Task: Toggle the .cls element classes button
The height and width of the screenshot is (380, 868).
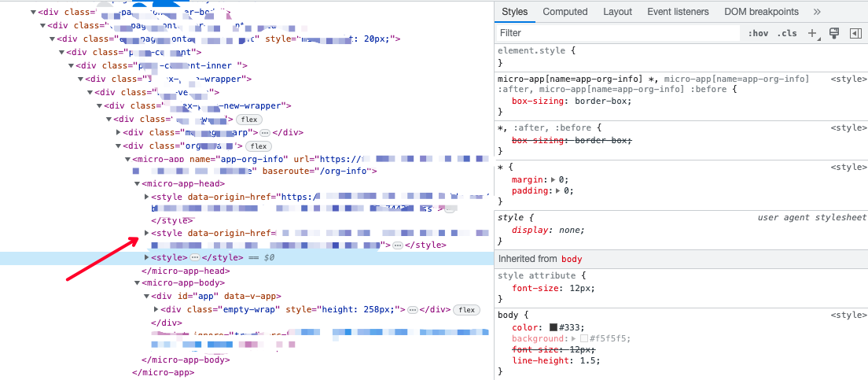Action: [786, 33]
